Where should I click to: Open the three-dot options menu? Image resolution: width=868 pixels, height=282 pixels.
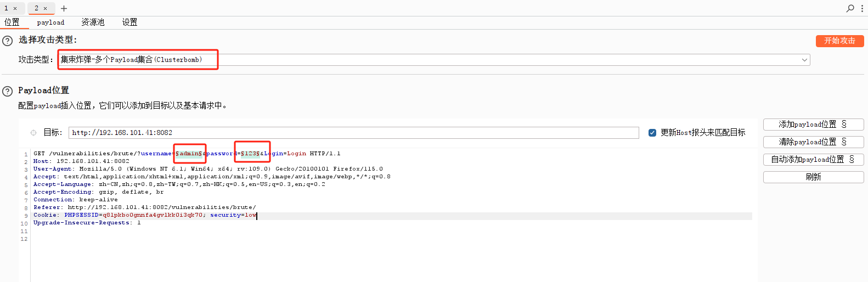[862, 8]
